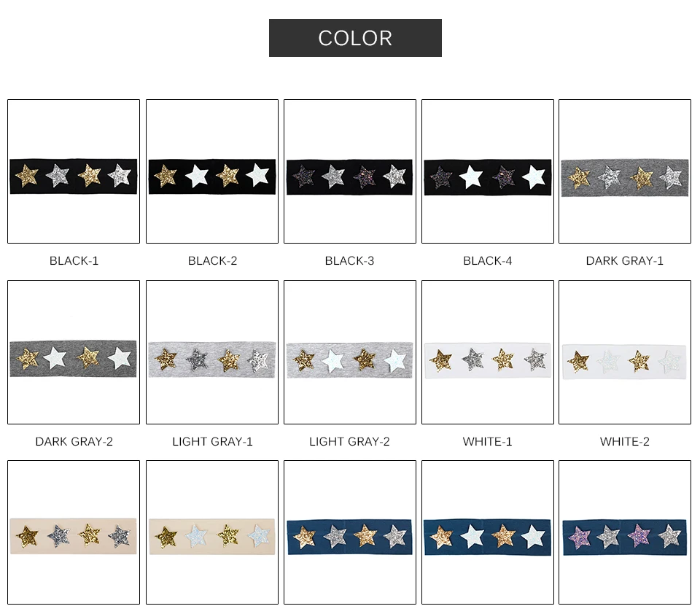Click the LIGHT GRAY-1 text label

pyautogui.click(x=212, y=442)
